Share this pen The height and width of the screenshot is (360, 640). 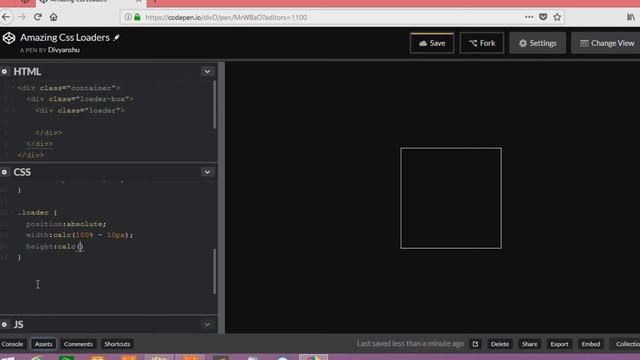pos(529,344)
